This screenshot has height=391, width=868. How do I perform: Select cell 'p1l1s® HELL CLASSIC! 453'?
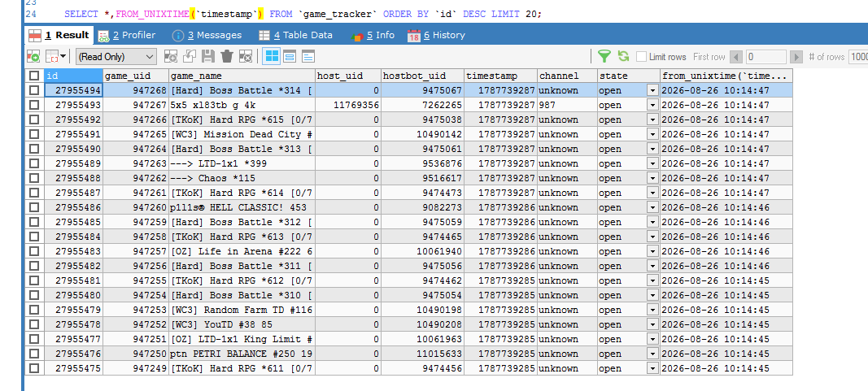tap(242, 207)
